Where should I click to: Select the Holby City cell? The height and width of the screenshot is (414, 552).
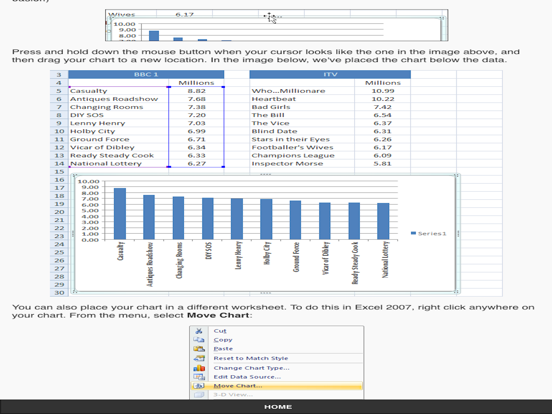[x=118, y=131]
